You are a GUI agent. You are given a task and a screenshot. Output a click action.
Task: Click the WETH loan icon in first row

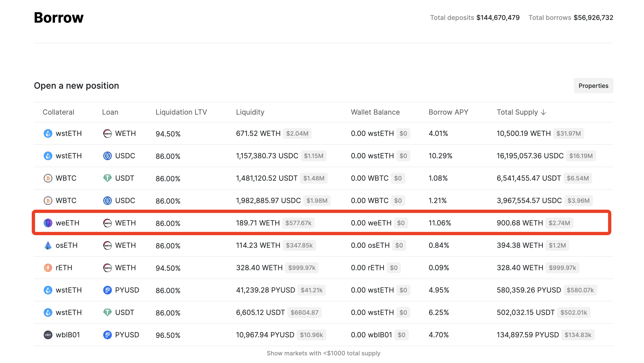pos(108,133)
